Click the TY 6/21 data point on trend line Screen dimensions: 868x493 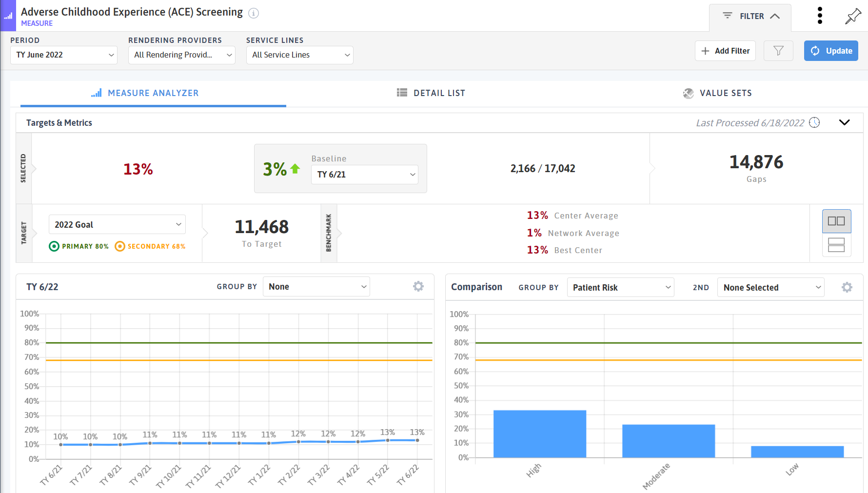(60, 445)
